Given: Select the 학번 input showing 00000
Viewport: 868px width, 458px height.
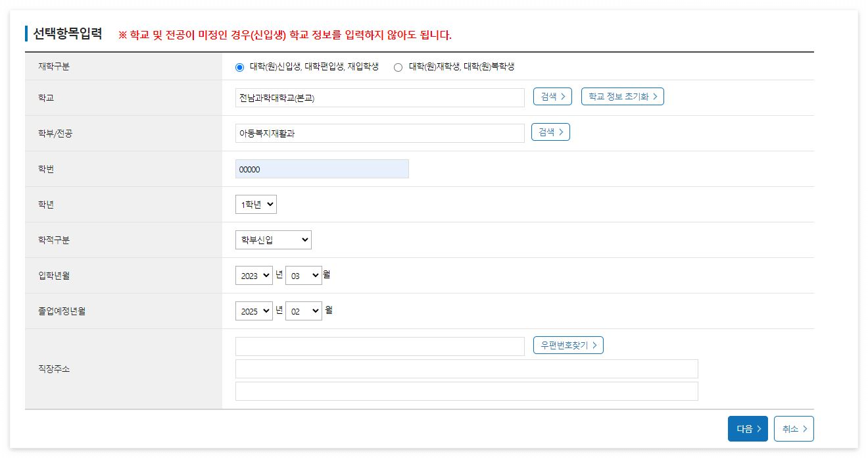Looking at the screenshot, I should click(x=322, y=168).
